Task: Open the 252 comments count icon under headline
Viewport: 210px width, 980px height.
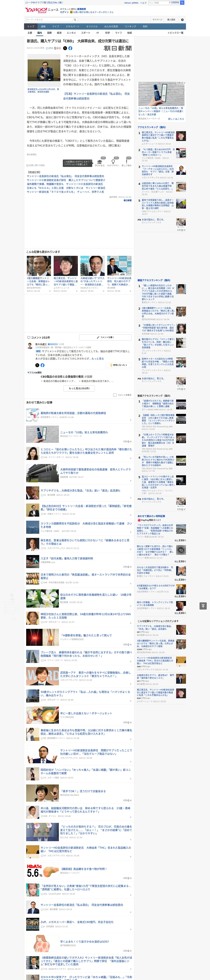Action: click(x=50, y=48)
